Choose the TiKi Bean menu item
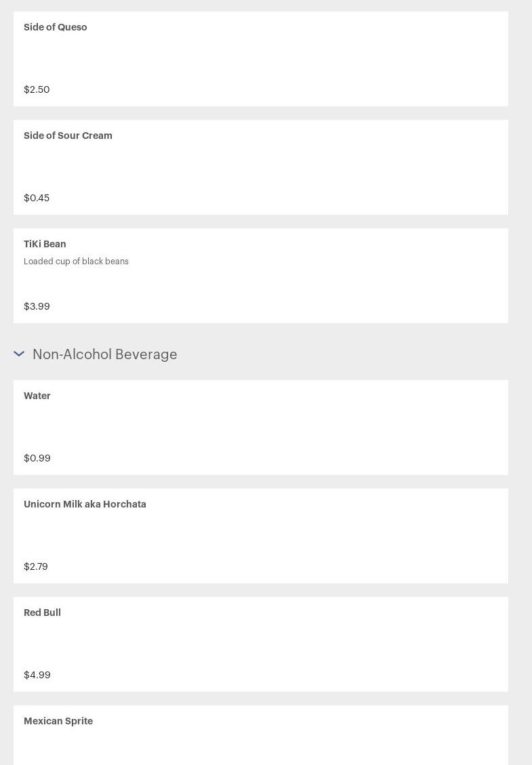This screenshot has height=765, width=532. coord(45,245)
